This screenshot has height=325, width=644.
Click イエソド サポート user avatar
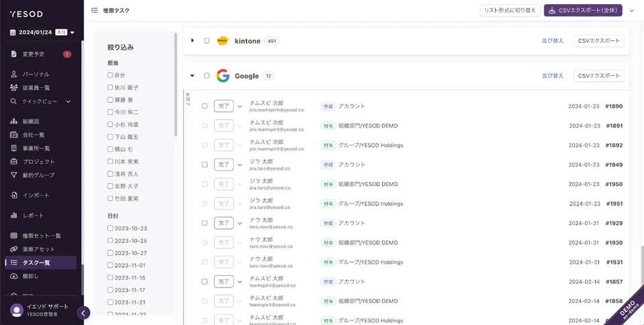pos(17,310)
